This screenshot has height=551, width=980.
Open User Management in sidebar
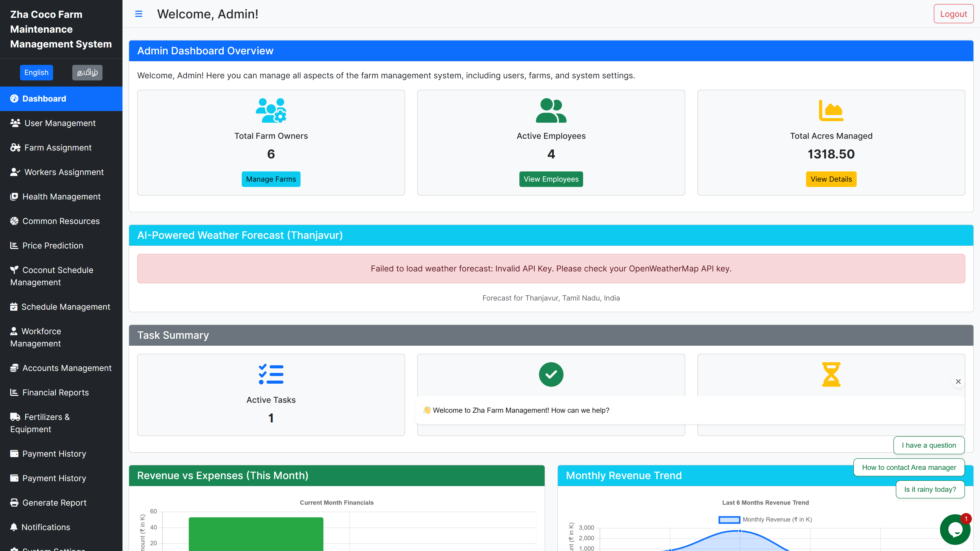[60, 123]
